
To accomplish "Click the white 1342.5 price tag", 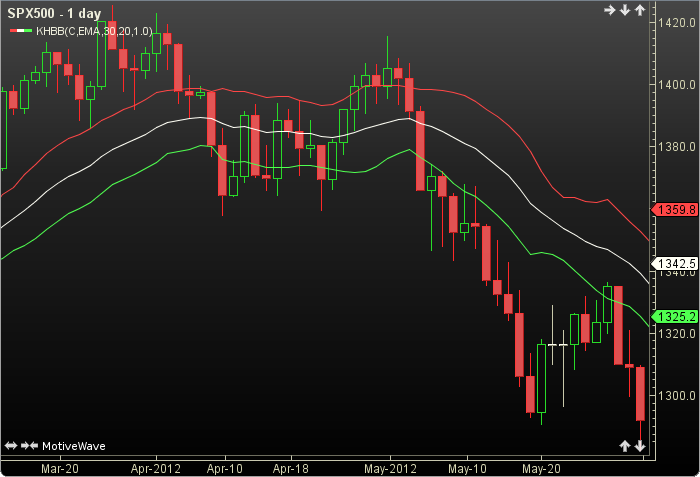I will coord(675,264).
